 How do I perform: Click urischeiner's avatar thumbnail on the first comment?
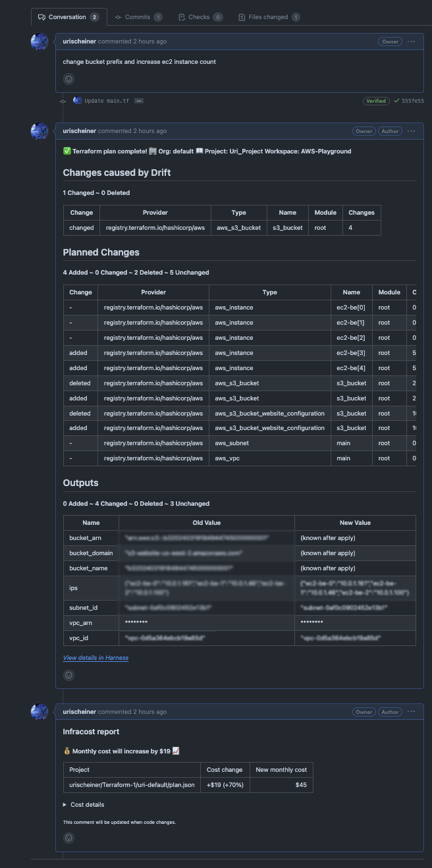tap(40, 41)
